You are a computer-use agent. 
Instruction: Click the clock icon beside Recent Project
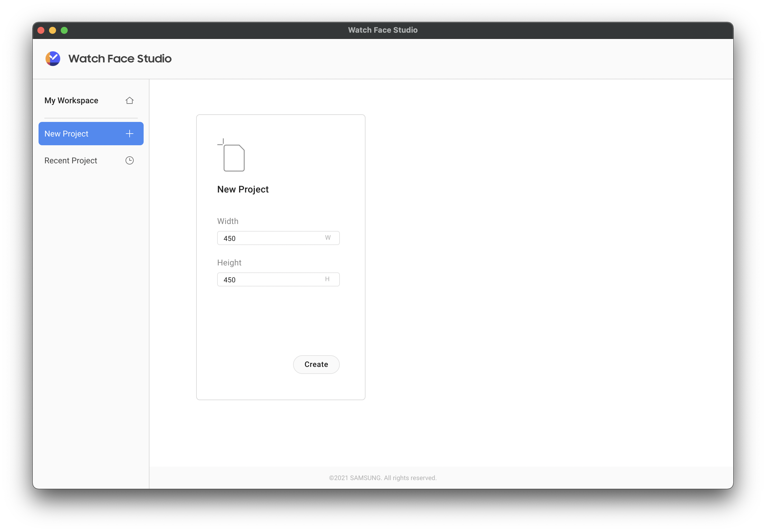click(x=129, y=161)
